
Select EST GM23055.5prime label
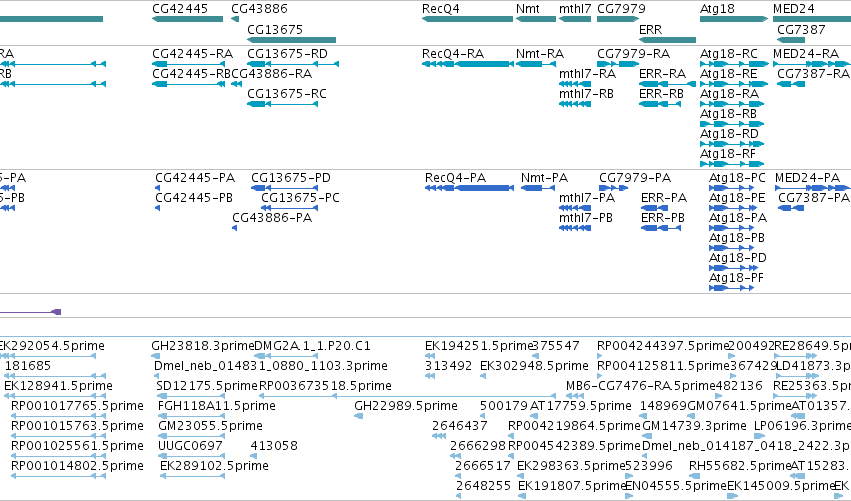[210, 426]
